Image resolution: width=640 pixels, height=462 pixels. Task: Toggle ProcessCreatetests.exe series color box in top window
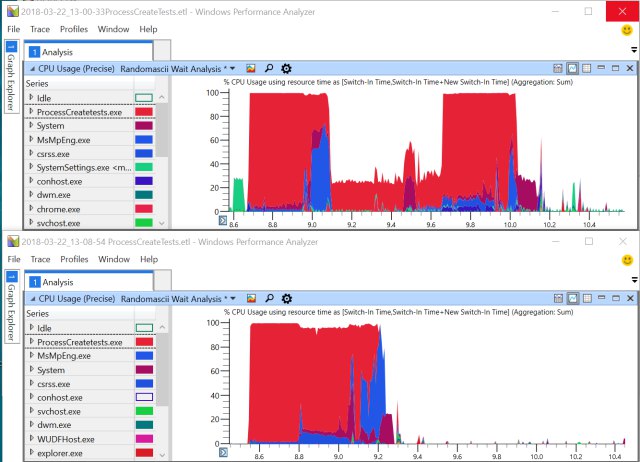coord(144,112)
